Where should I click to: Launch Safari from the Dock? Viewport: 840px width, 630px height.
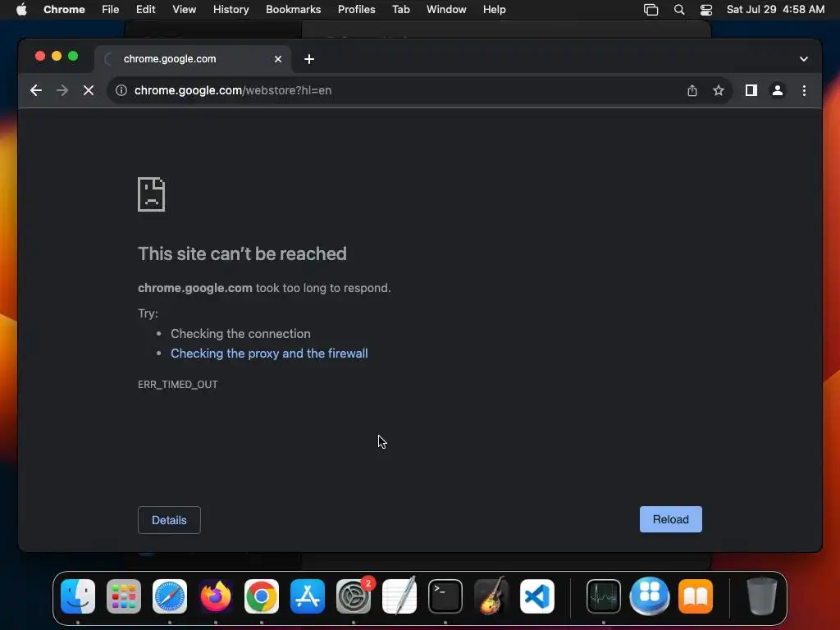170,596
